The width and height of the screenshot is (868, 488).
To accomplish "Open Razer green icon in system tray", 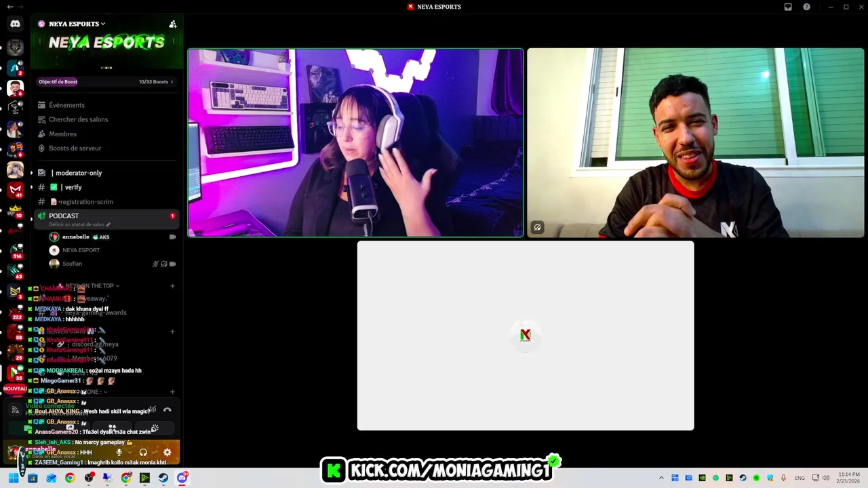I will click(756, 478).
